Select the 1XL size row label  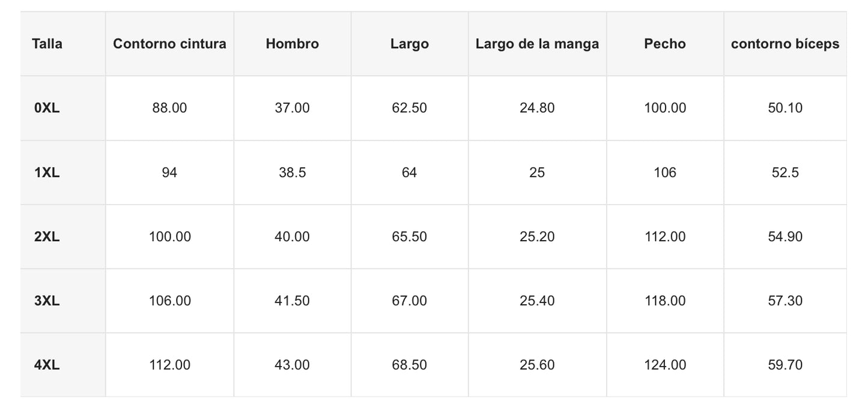(47, 173)
